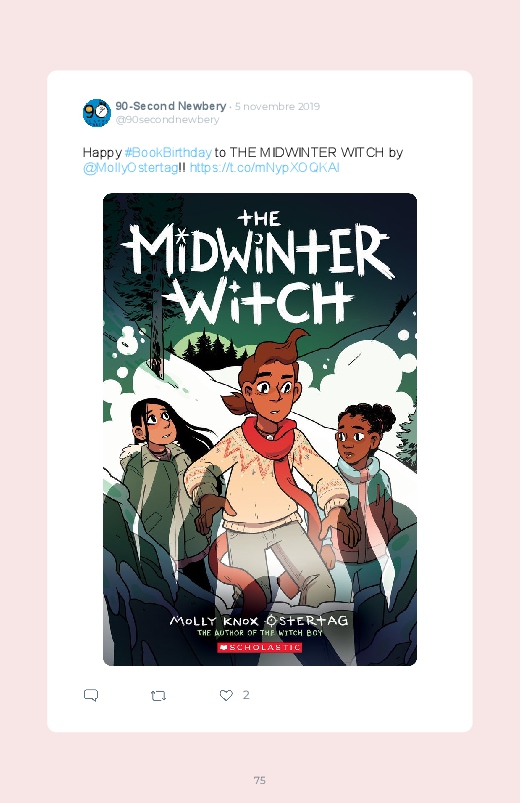
Task: Open the #BookBirthday hashtag
Action: pyautogui.click(x=168, y=153)
